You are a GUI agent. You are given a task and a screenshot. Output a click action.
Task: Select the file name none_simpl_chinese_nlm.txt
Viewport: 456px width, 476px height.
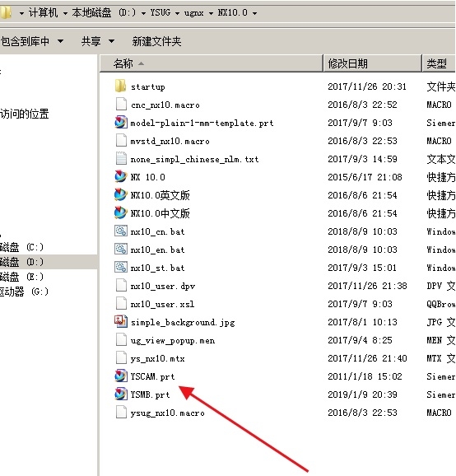click(194, 160)
